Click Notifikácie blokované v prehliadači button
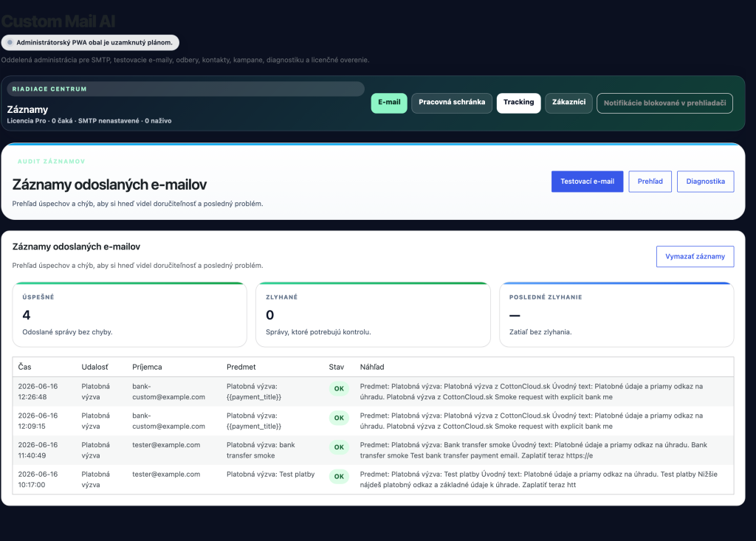This screenshot has width=756, height=541. [664, 103]
